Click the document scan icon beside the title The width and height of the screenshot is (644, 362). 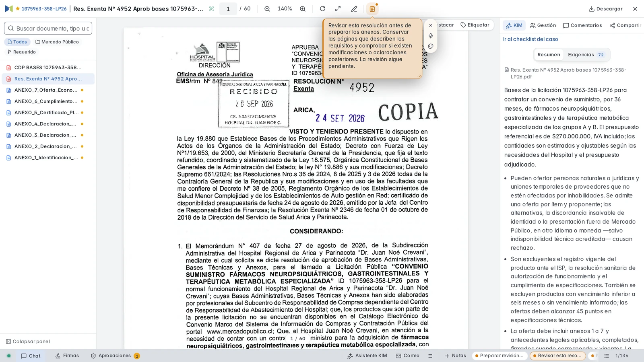[212, 9]
